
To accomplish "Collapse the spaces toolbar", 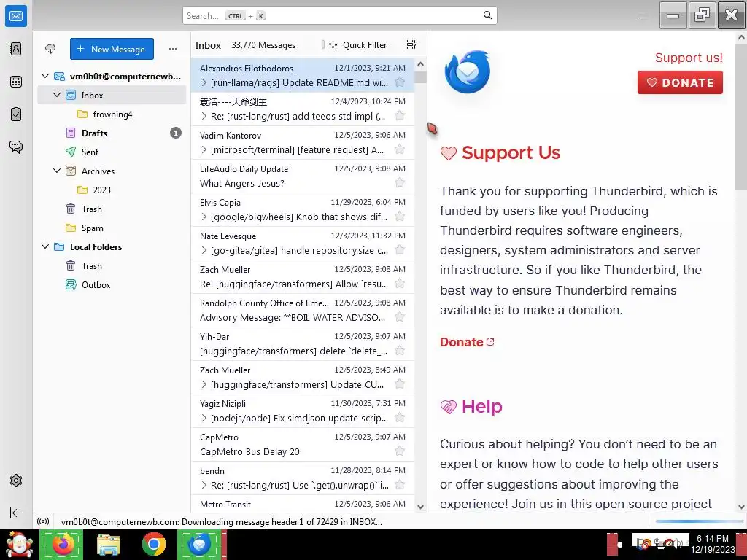I will pyautogui.click(x=16, y=513).
